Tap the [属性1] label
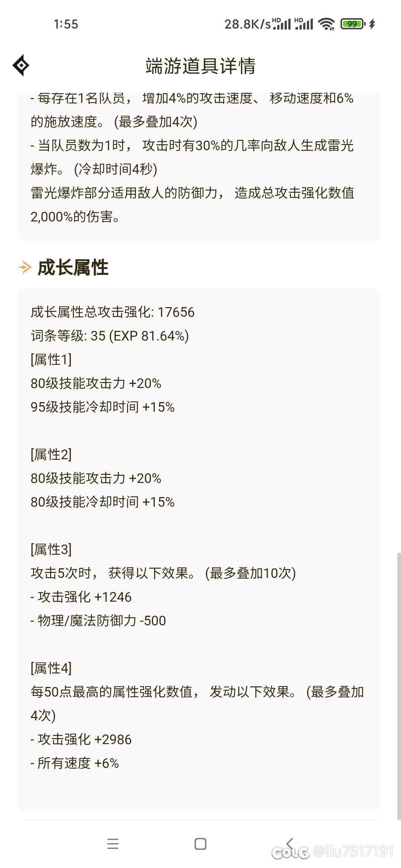401x868 pixels. (x=51, y=359)
